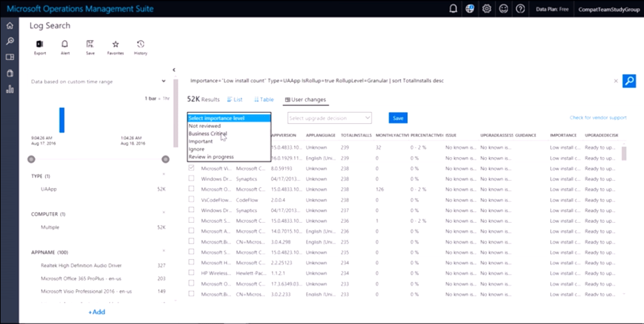The width and height of the screenshot is (644, 324).
Task: Click inside the search query text box
Action: click(399, 81)
